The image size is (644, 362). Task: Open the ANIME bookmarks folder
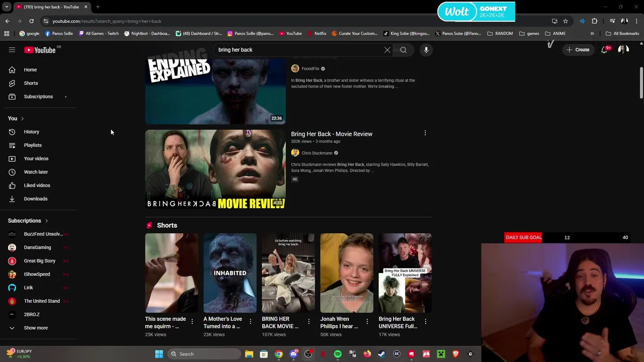coord(555,34)
